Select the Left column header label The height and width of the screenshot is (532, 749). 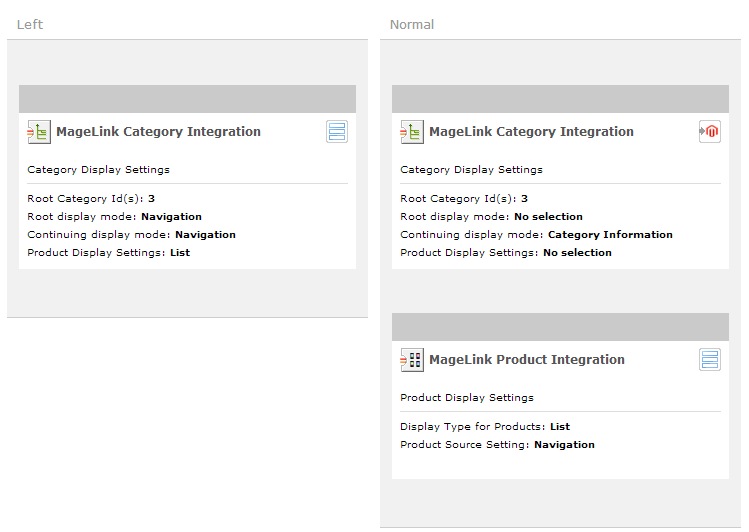click(x=30, y=24)
